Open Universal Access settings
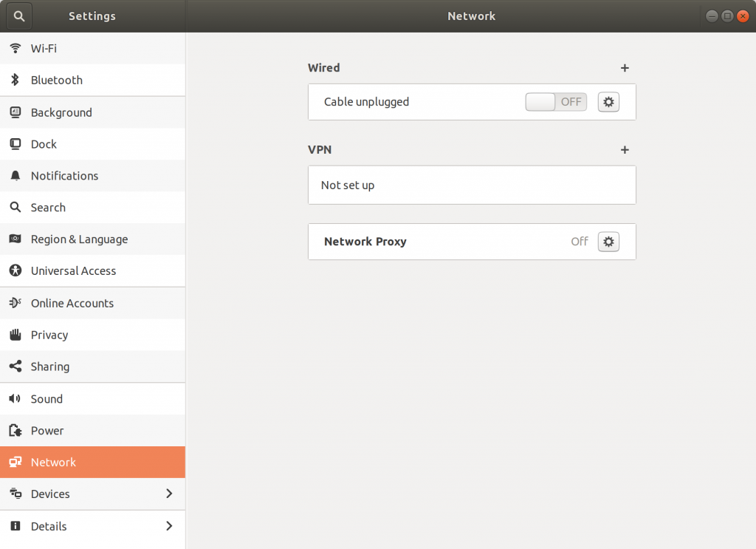 (x=73, y=271)
